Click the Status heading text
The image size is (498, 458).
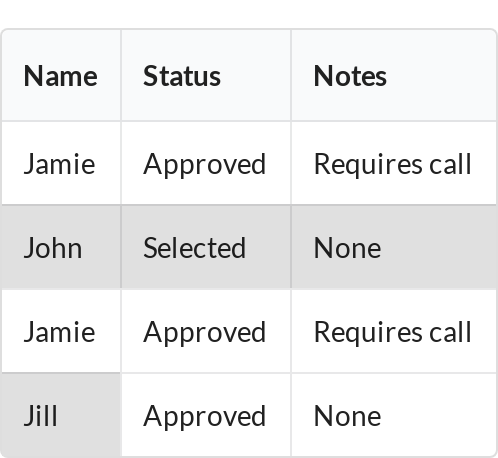[182, 76]
